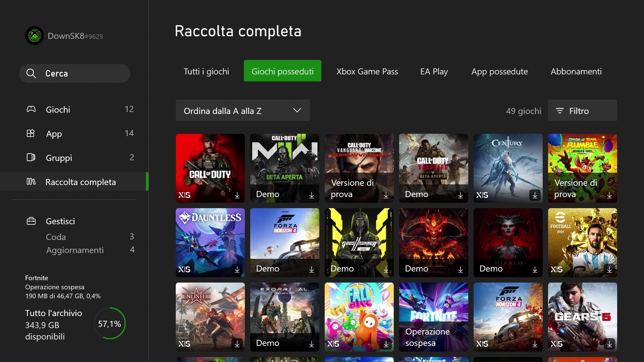644x362 pixels.
Task: Click the Cerca search field
Action: [x=74, y=73]
